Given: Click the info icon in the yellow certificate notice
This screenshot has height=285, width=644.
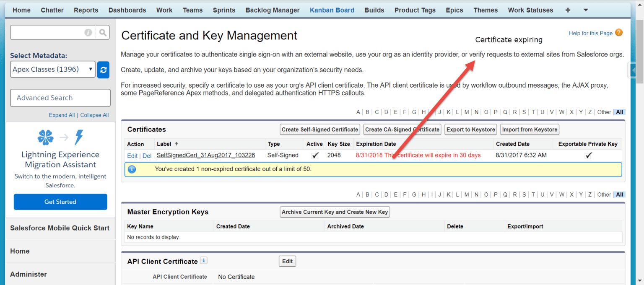Looking at the screenshot, I should click(132, 169).
